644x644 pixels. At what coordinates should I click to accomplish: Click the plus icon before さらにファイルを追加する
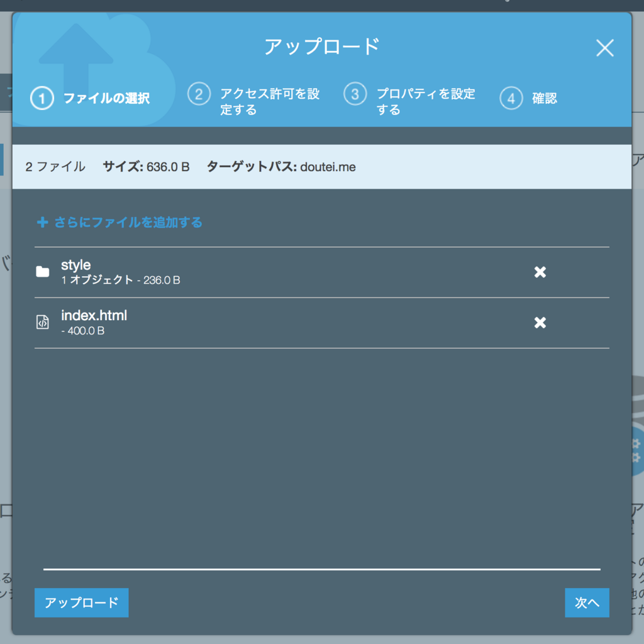[x=42, y=222]
